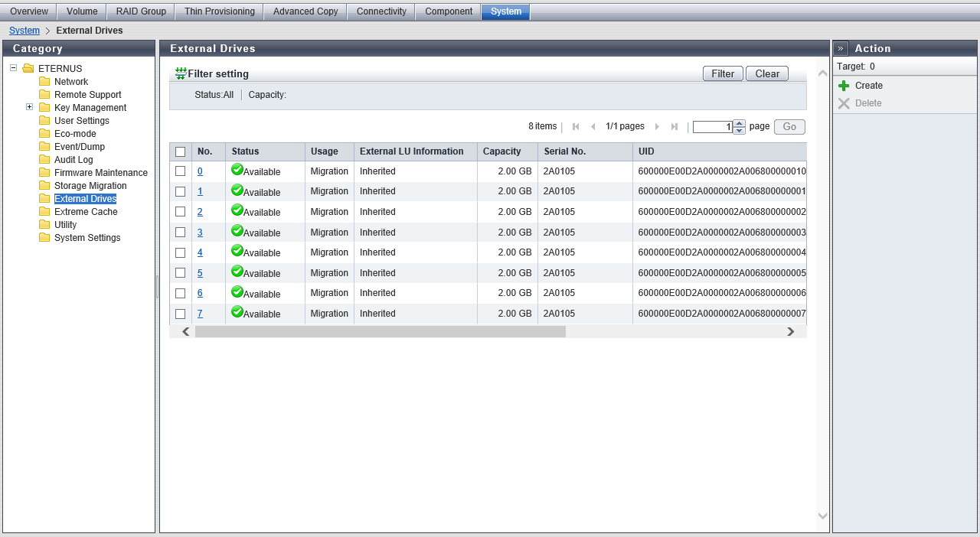Viewport: 980px width, 537px height.
Task: Click the ETERNUS root folder icon
Action: click(28, 69)
